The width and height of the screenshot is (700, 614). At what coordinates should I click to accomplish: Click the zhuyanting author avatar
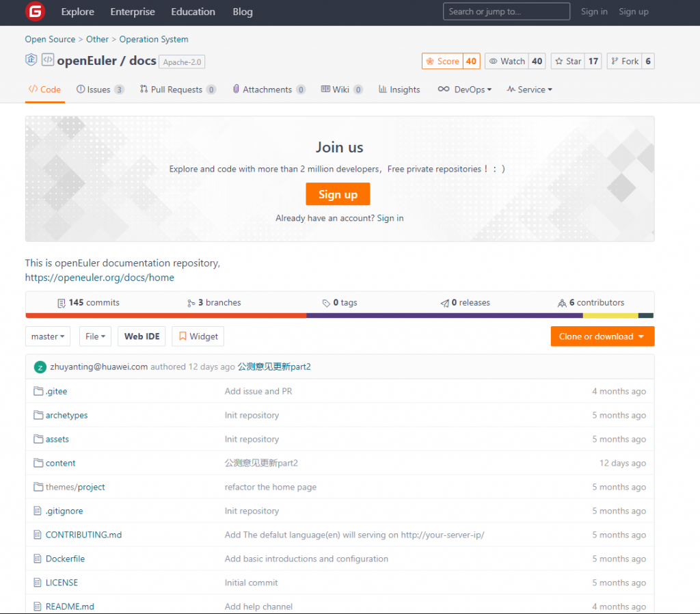pos(40,367)
